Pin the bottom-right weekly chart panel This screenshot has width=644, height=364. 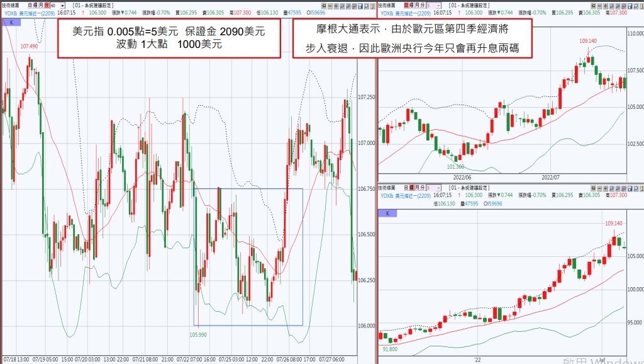tap(594, 188)
